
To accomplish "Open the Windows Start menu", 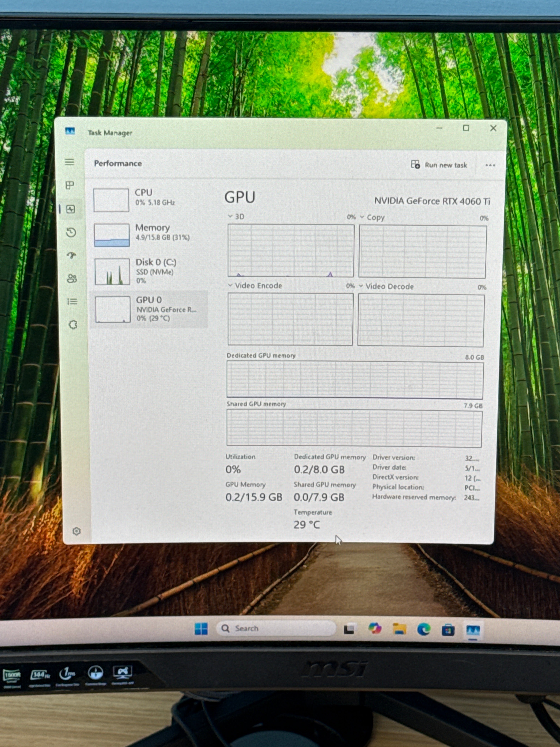I will (201, 628).
